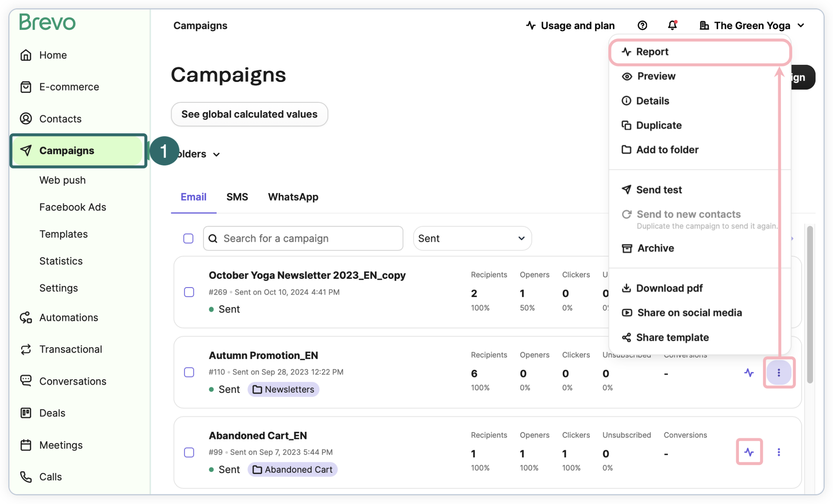Viewport: 833px width, 504px height.
Task: Click report graph icon for Autumn Promotion_EN
Action: 749,373
